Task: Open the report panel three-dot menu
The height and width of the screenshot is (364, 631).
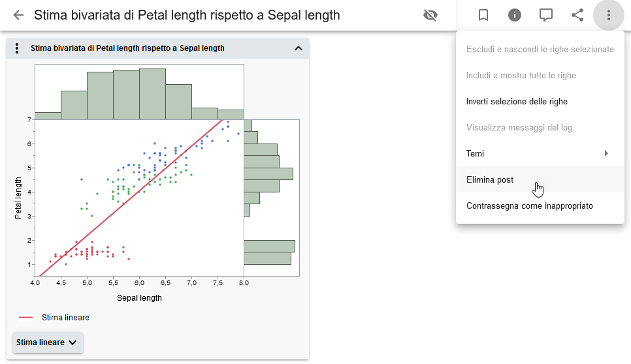Action: pos(18,48)
